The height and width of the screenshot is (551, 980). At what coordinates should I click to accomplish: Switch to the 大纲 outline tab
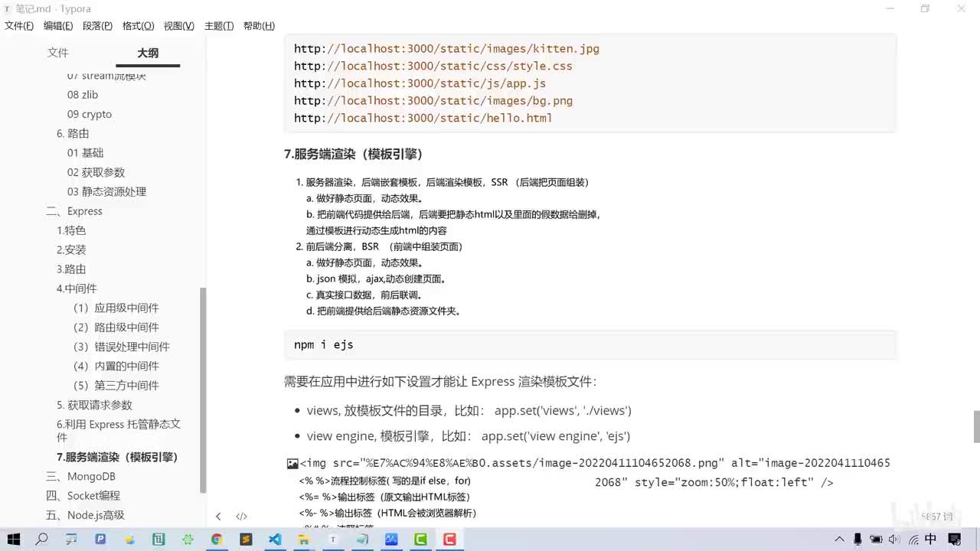pyautogui.click(x=148, y=53)
